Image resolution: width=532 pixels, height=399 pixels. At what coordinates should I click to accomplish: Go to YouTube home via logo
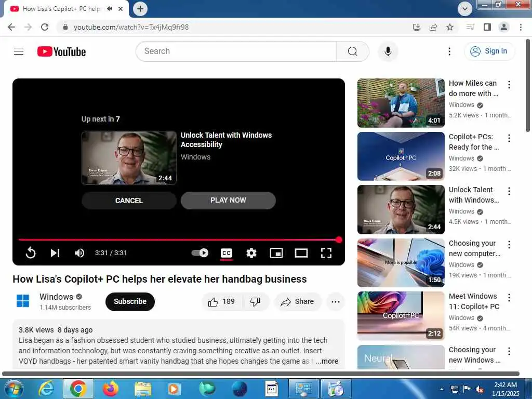61,51
